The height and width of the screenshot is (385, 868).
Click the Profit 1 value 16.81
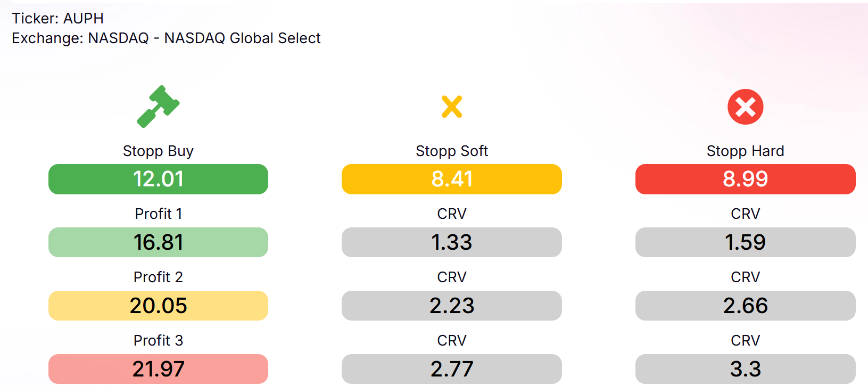coord(158,242)
